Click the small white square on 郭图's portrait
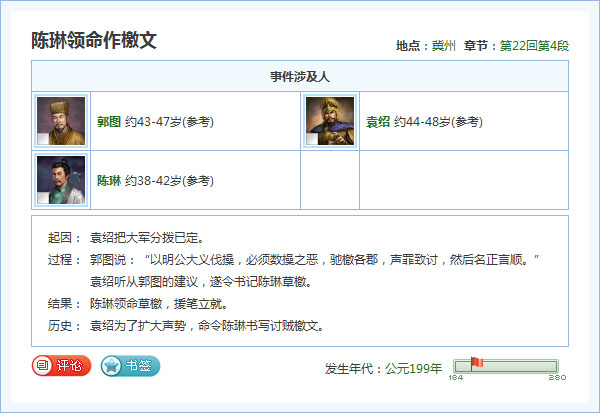 [x=43, y=139]
